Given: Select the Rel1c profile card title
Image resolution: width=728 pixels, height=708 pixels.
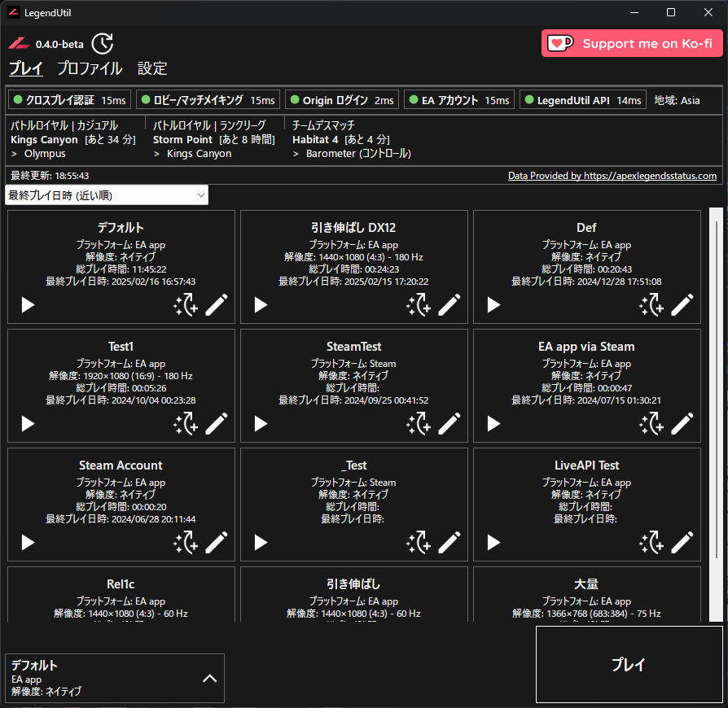Looking at the screenshot, I should [x=121, y=584].
